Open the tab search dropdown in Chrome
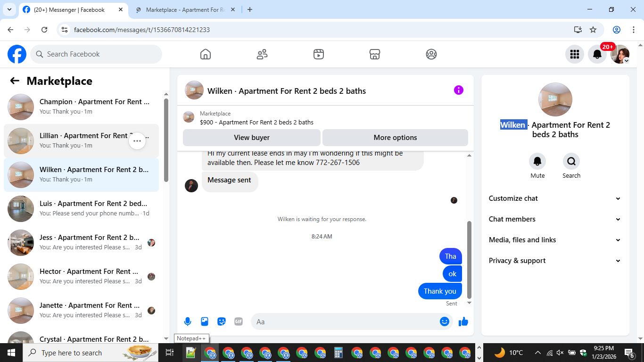644x362 pixels. pyautogui.click(x=9, y=9)
